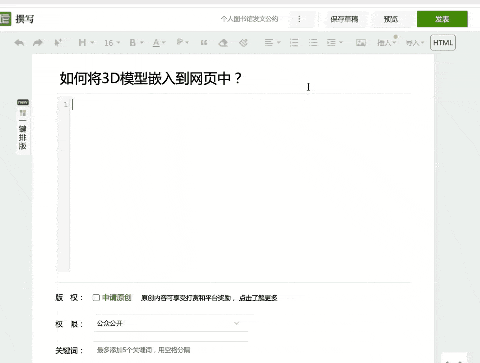Click the green library logo icon
480x363 pixels.
tap(5, 19)
